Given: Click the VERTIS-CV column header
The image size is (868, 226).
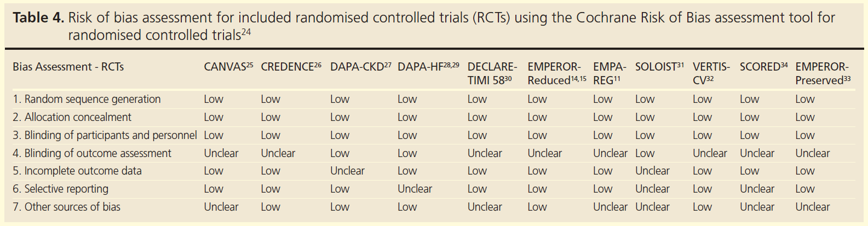Looking at the screenshot, I should pos(711,73).
